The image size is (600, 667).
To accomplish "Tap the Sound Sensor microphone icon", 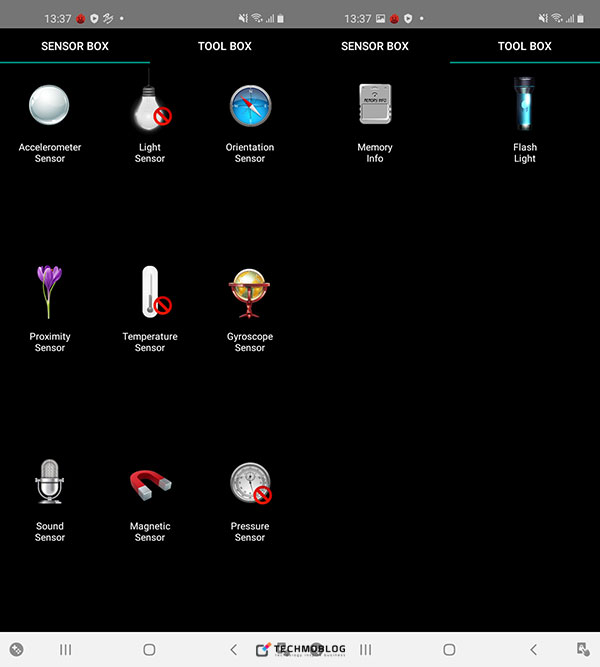I will pos(49,482).
